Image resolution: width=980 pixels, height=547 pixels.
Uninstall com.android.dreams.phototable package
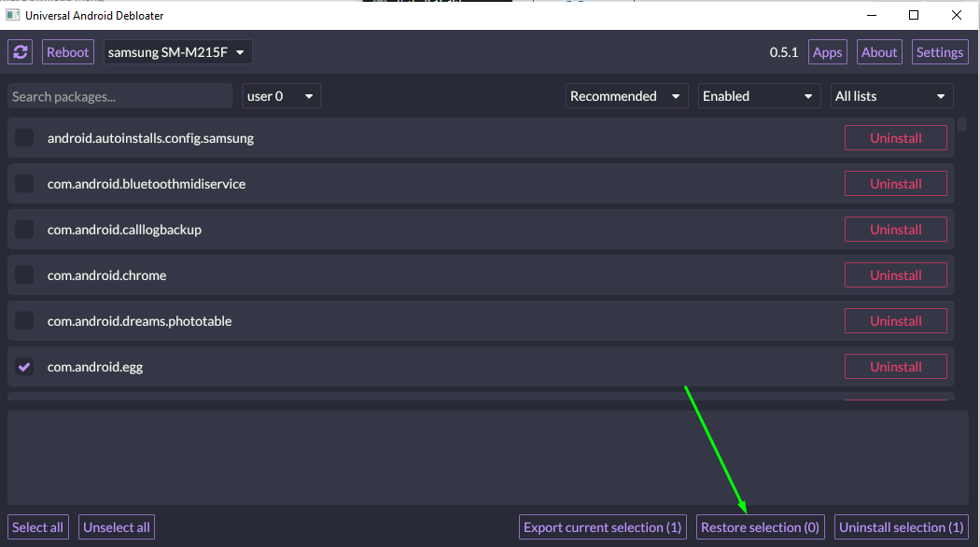(896, 321)
